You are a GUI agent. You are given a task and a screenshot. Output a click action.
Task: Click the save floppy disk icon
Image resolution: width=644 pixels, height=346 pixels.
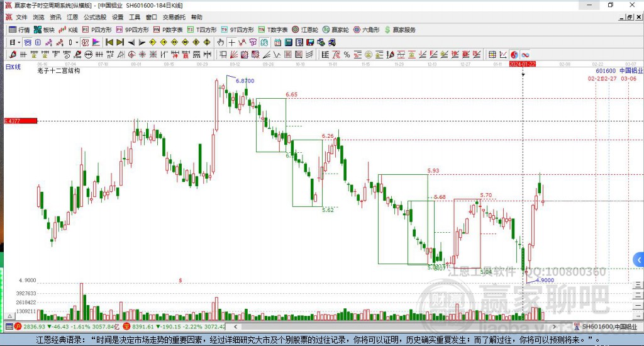tap(310, 42)
